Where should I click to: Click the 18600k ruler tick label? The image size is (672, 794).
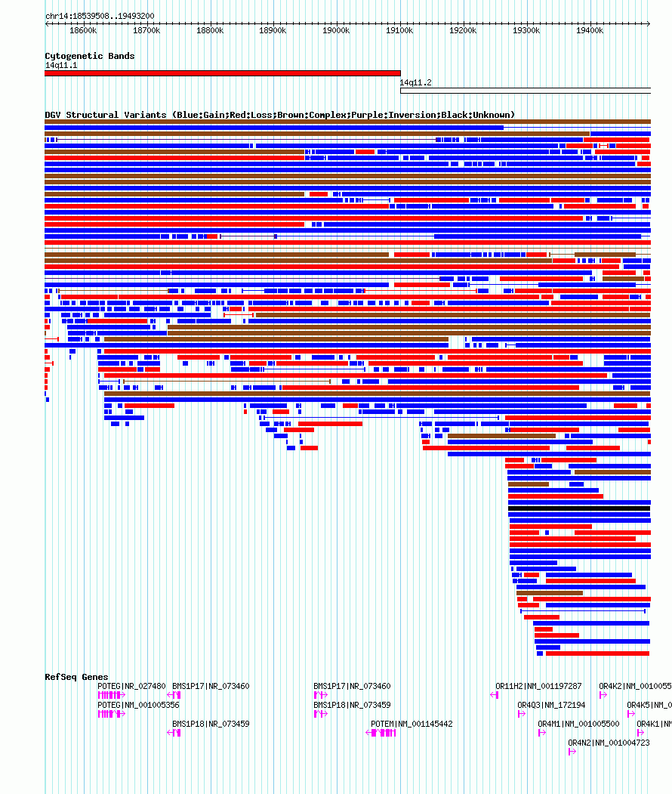pos(83,30)
